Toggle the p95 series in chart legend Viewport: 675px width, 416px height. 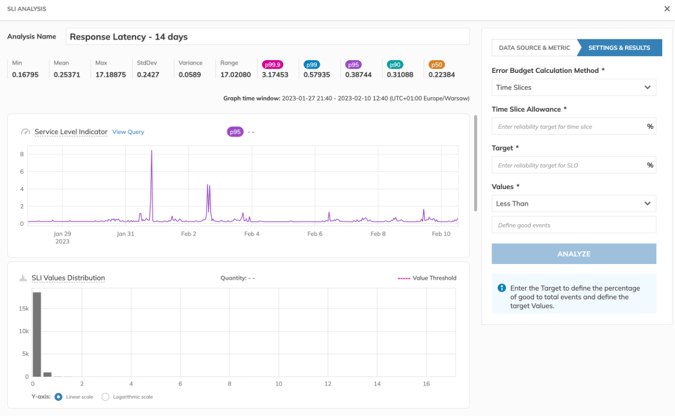[235, 131]
